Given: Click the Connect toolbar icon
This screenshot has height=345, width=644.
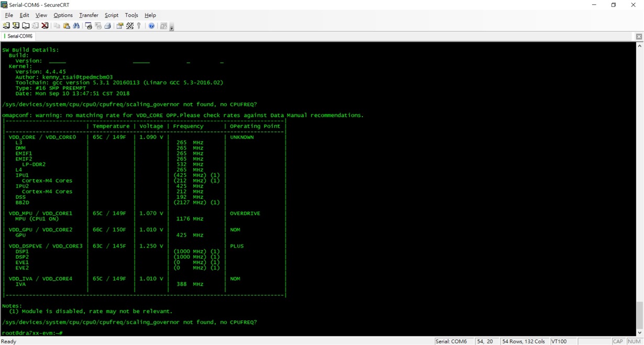Looking at the screenshot, I should click(6, 26).
